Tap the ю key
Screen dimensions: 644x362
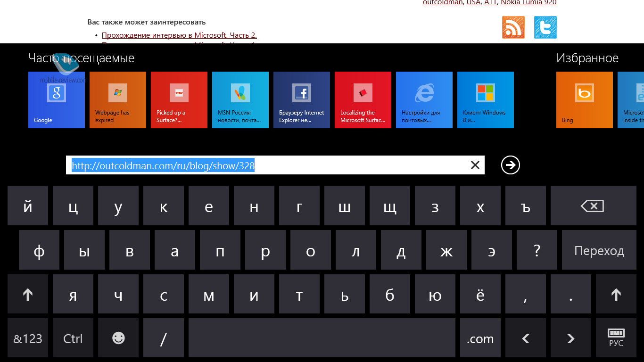tap(435, 294)
